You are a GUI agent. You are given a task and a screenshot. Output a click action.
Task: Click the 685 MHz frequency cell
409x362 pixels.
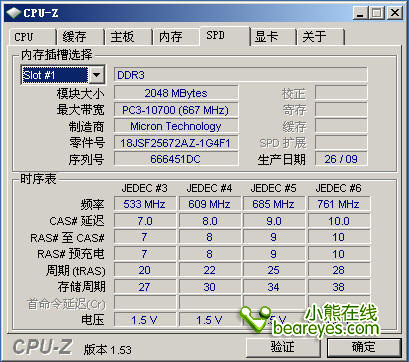click(x=274, y=204)
